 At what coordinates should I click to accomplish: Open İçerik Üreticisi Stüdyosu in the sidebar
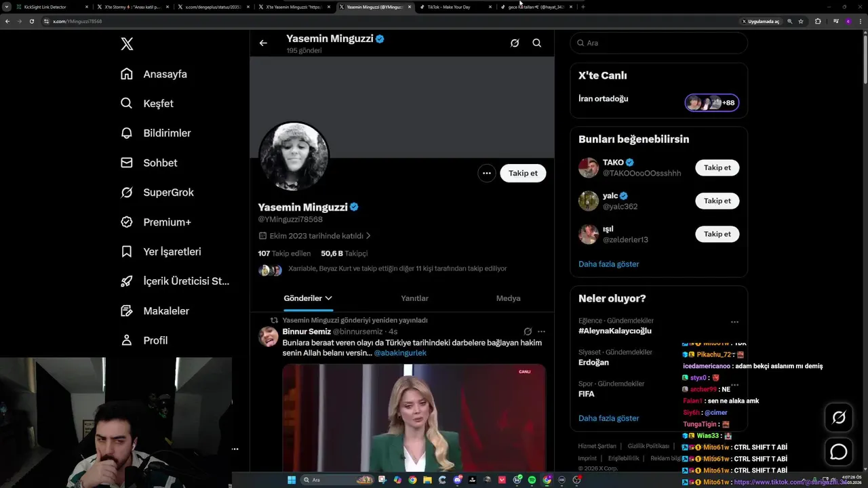tap(175, 281)
